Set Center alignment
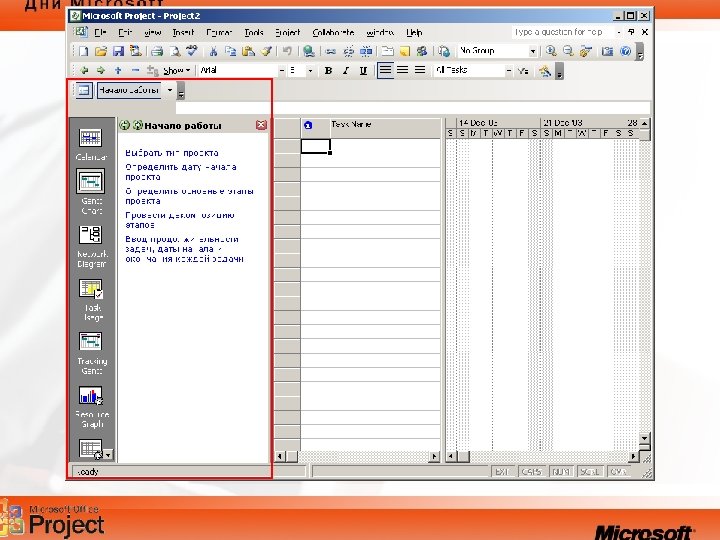 403,70
